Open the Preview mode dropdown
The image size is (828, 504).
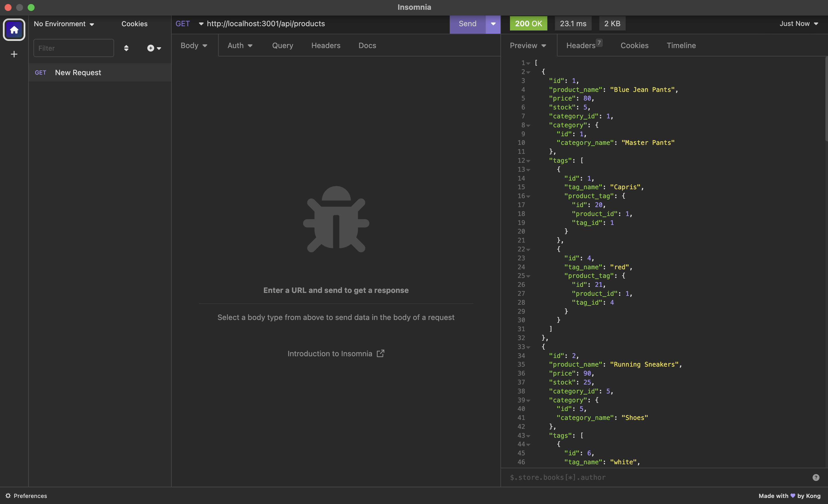point(528,46)
